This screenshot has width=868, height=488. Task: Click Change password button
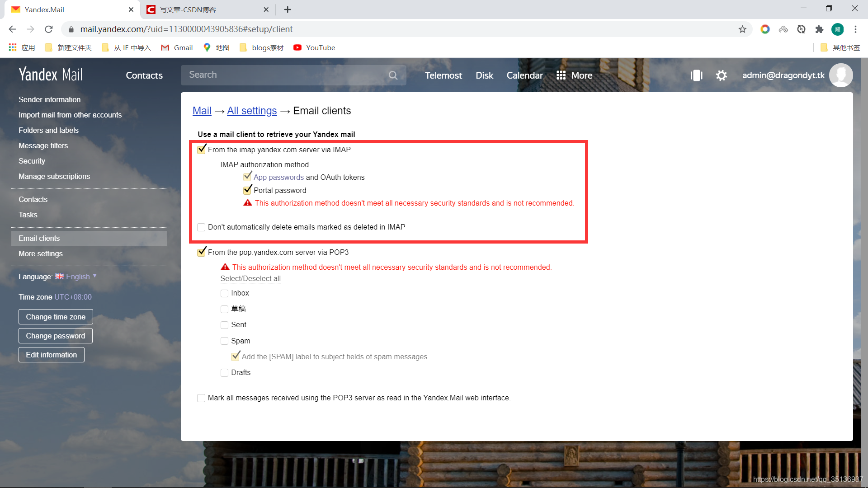tap(56, 335)
